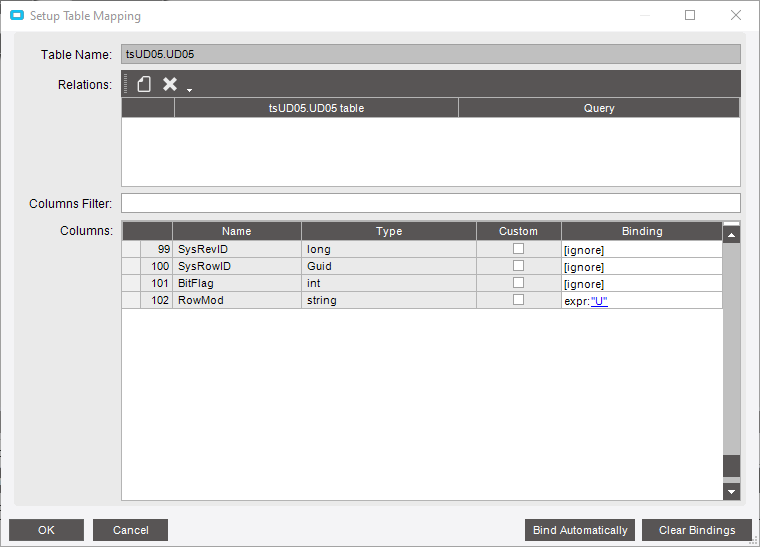Sort by the Type column header

pyautogui.click(x=389, y=231)
